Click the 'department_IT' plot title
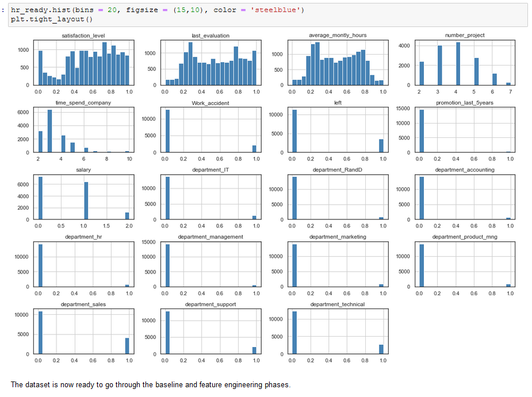 (210, 170)
